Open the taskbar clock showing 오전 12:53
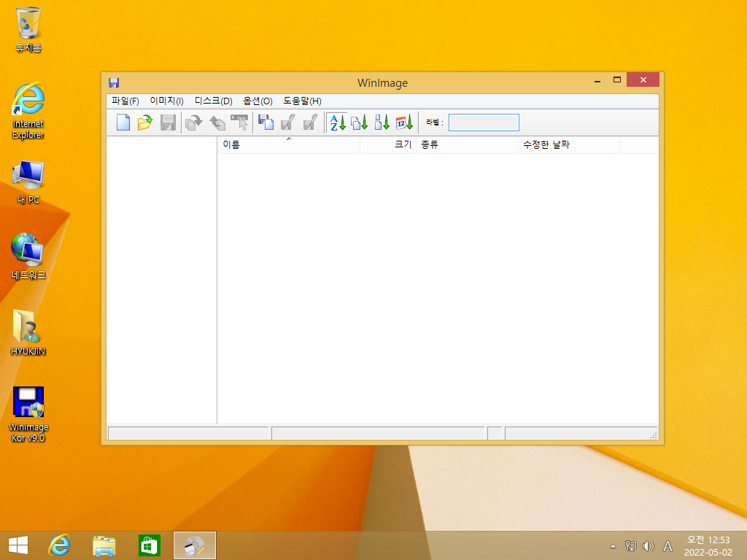Screen dimensions: 747x560 click(708, 546)
